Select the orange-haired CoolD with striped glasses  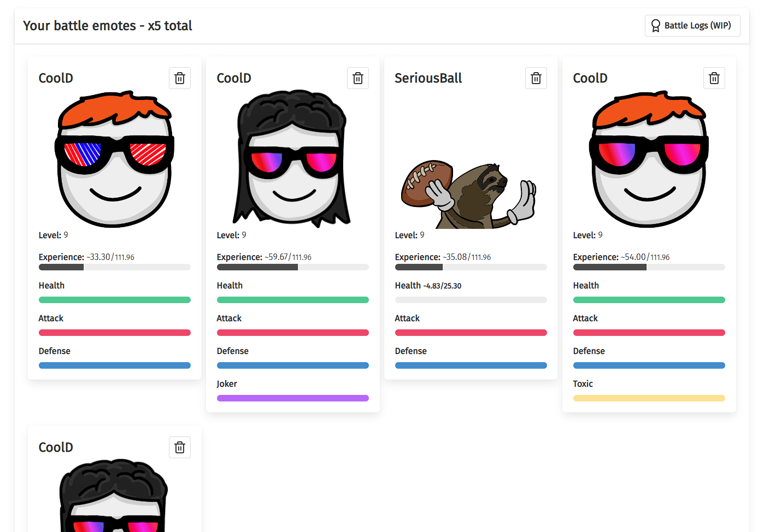(115, 159)
